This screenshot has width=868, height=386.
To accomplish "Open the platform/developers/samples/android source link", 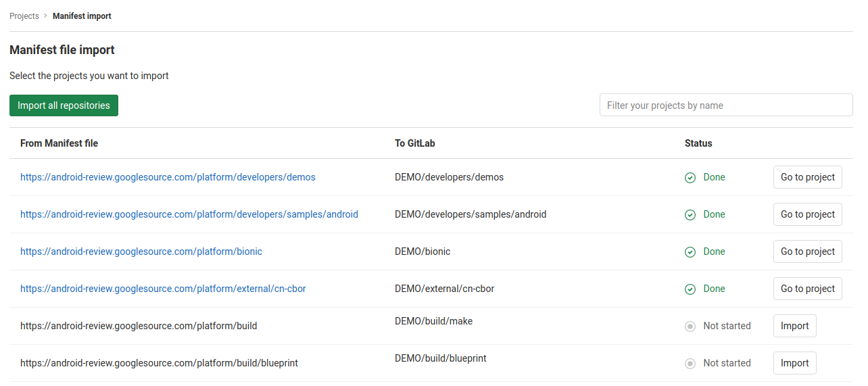I will pyautogui.click(x=189, y=214).
